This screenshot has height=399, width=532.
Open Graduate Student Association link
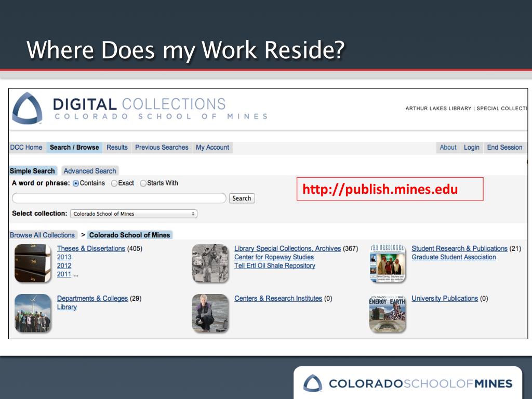pyautogui.click(x=454, y=257)
